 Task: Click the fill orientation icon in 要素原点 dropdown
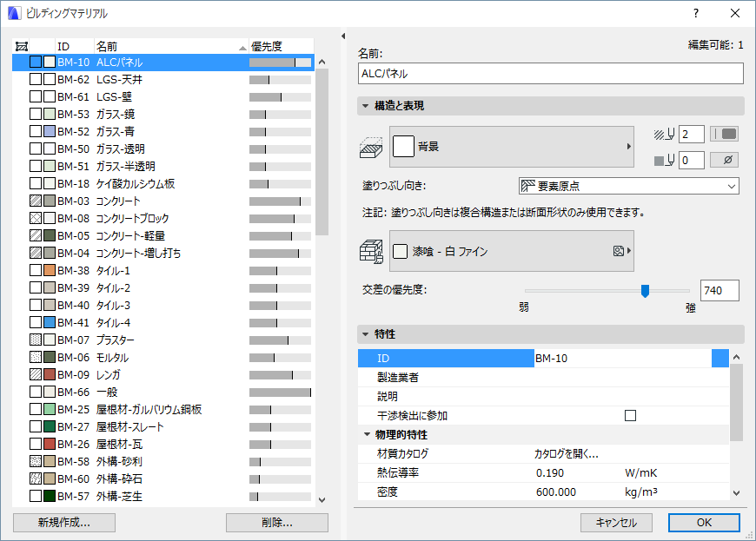point(528,186)
